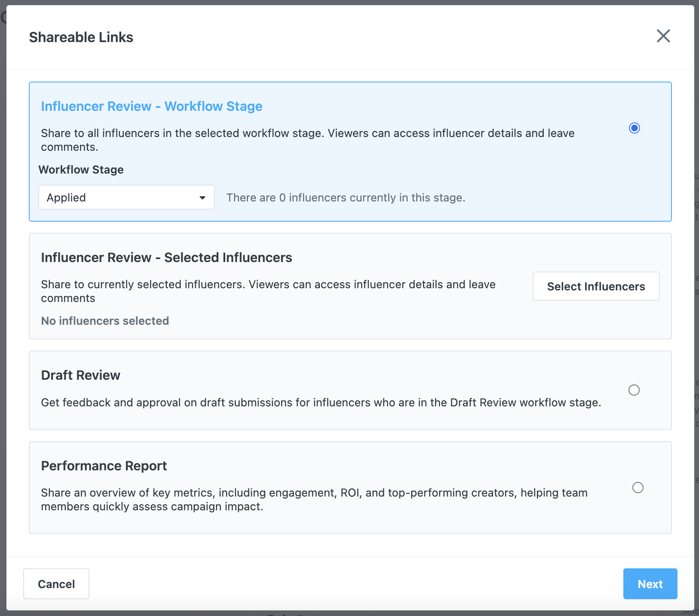Click the Shareable Links dialog heading
This screenshot has height=616, width=699.
81,37
